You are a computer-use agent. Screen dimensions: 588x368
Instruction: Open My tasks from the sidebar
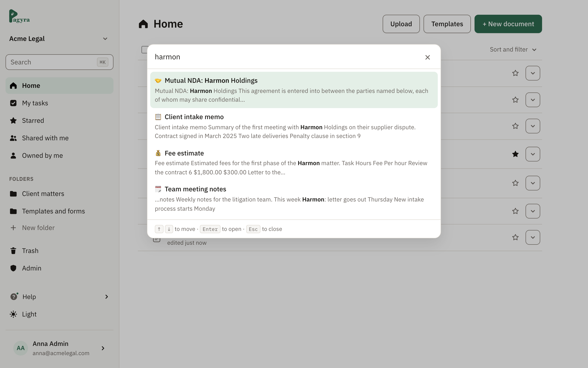(59, 103)
